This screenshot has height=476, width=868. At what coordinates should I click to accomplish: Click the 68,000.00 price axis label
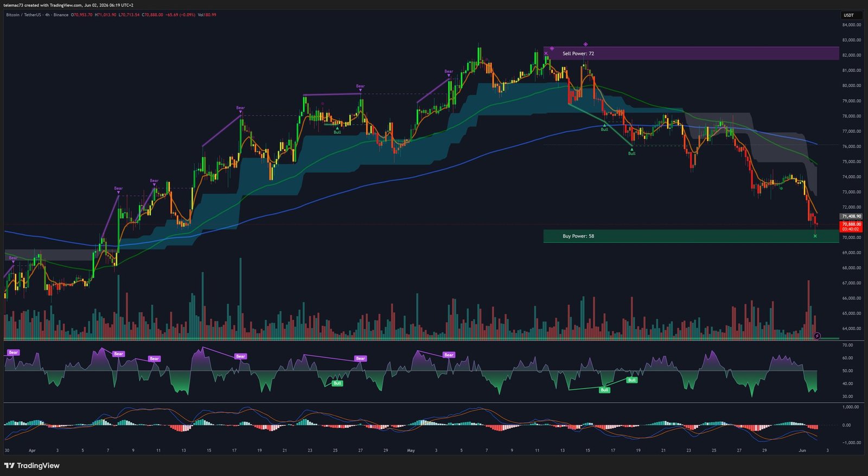point(851,268)
